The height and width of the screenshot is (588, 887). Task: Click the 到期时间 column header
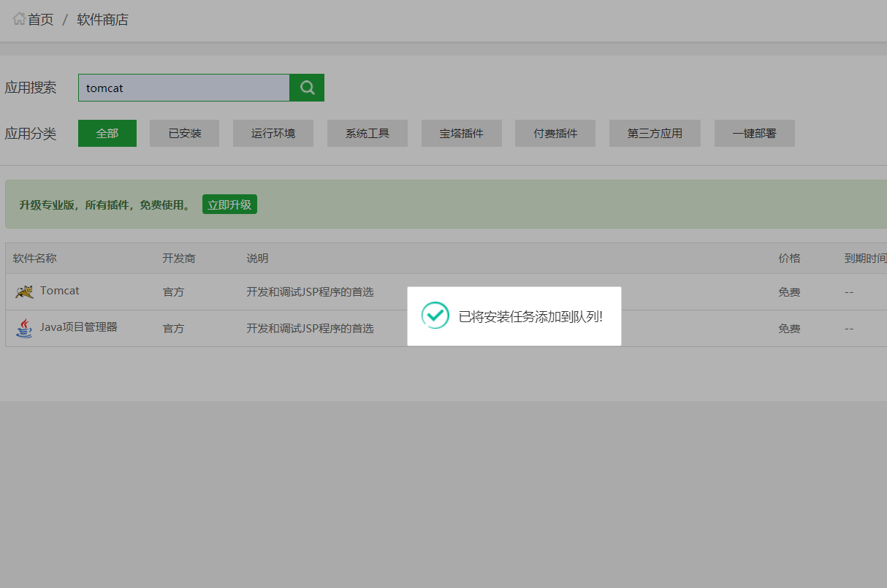coord(866,259)
